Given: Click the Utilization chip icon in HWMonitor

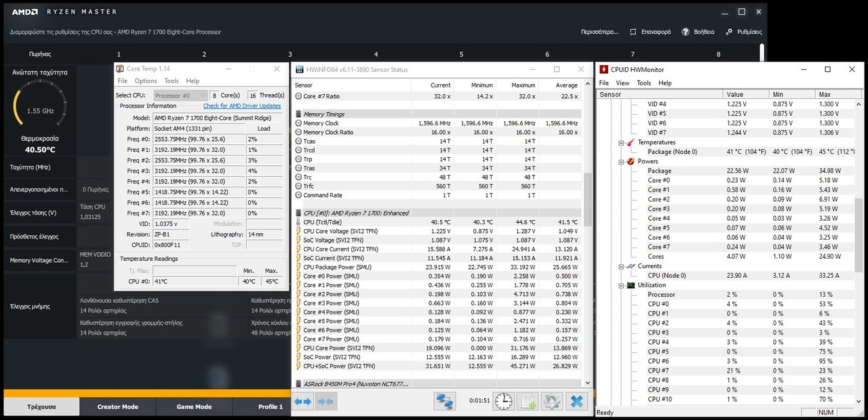Looking at the screenshot, I should coord(631,285).
